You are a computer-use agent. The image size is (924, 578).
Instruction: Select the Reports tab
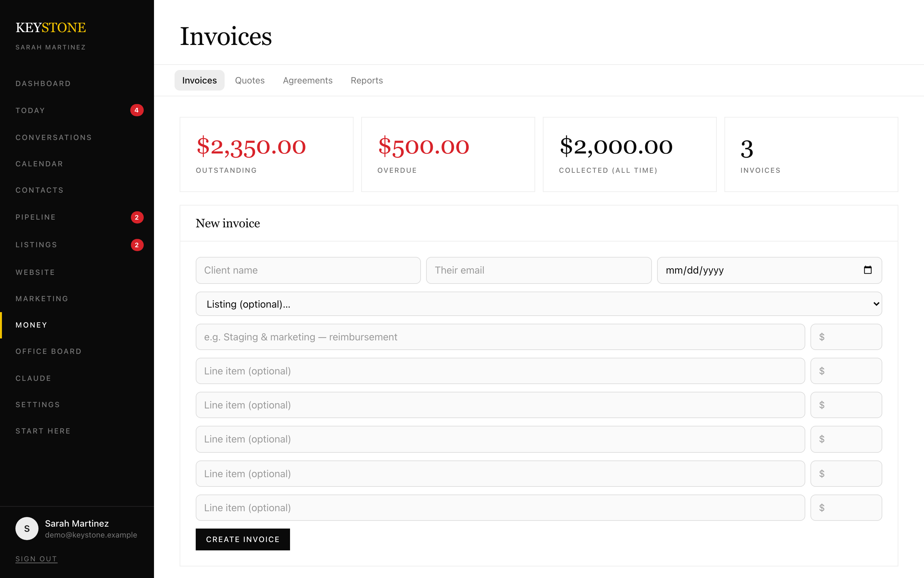pyautogui.click(x=366, y=80)
